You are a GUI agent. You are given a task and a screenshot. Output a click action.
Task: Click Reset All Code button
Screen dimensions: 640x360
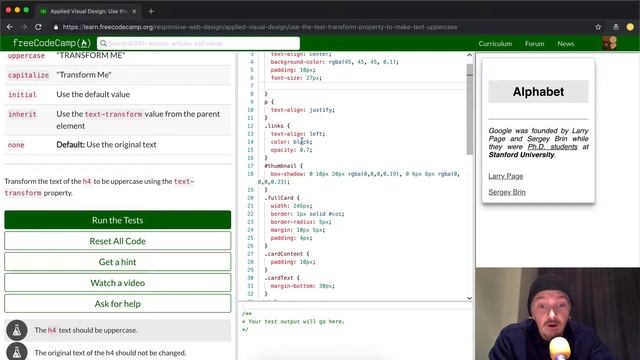point(118,241)
